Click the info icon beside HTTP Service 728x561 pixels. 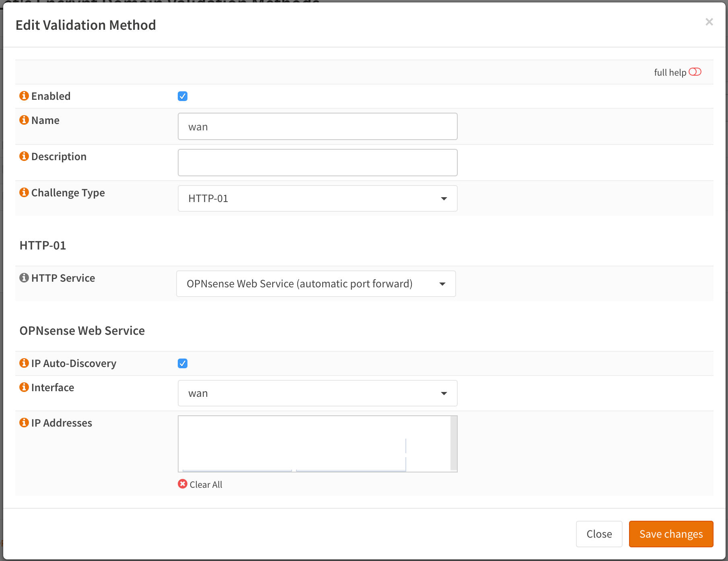pos(24,277)
